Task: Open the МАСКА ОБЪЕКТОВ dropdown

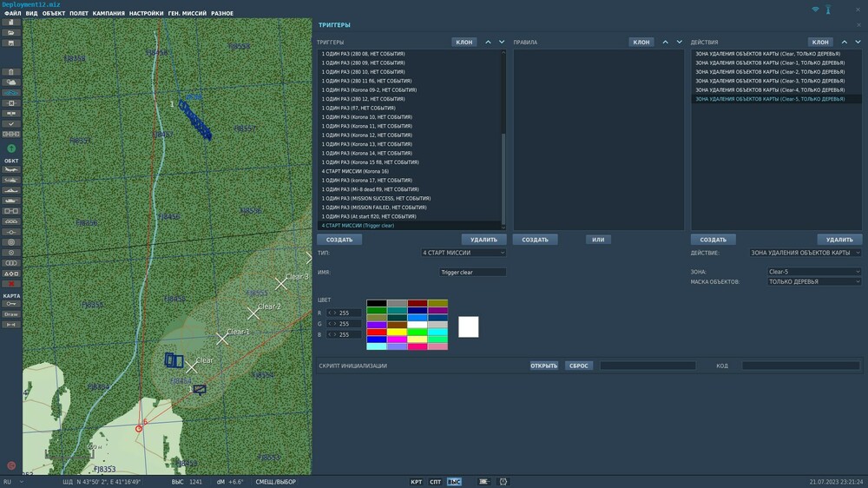Action: 814,282
